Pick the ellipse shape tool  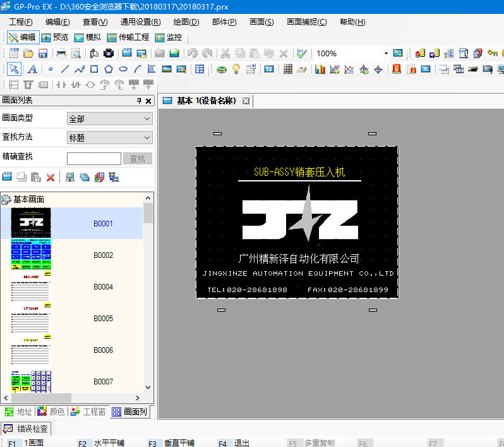(124, 70)
